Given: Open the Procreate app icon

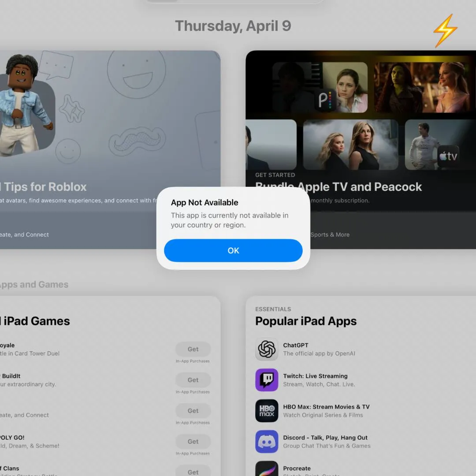Looking at the screenshot, I should 267,469.
